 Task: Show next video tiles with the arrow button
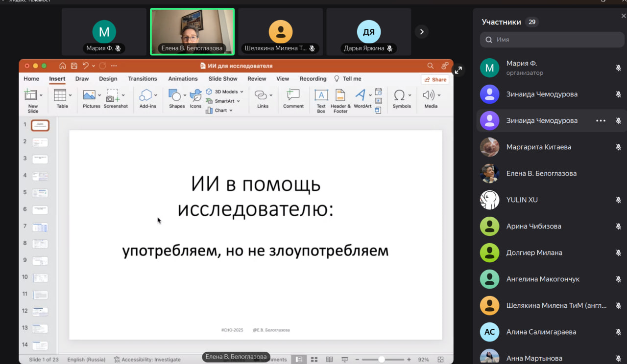[421, 32]
